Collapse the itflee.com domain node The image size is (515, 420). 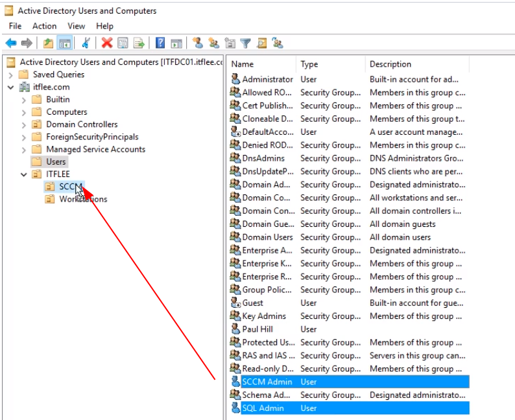[x=11, y=87]
